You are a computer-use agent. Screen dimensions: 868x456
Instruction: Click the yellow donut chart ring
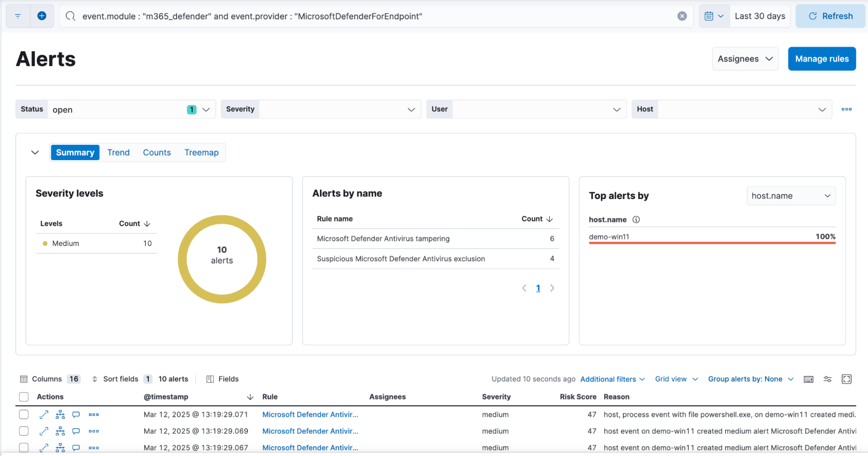[x=182, y=259]
